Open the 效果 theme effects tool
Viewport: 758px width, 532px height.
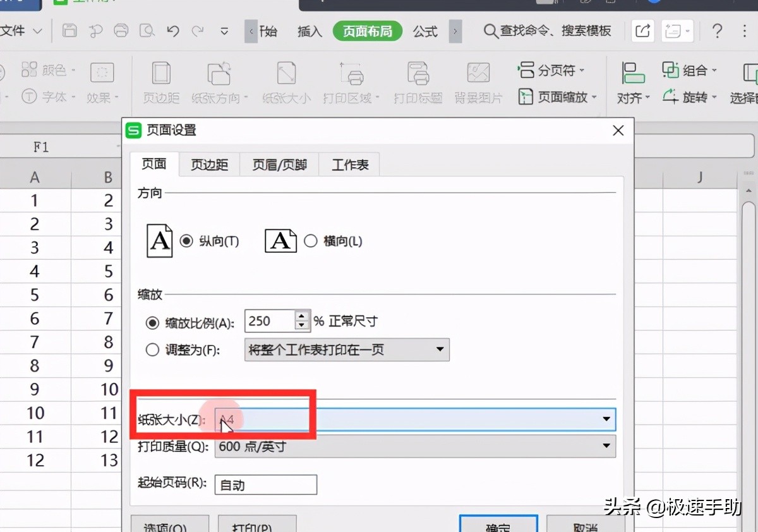(101, 82)
